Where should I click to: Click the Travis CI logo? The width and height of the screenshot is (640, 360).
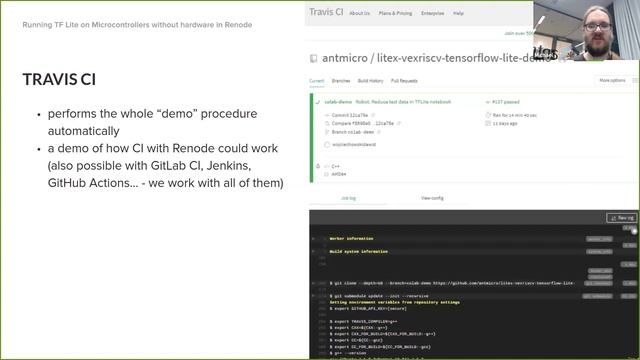point(326,12)
